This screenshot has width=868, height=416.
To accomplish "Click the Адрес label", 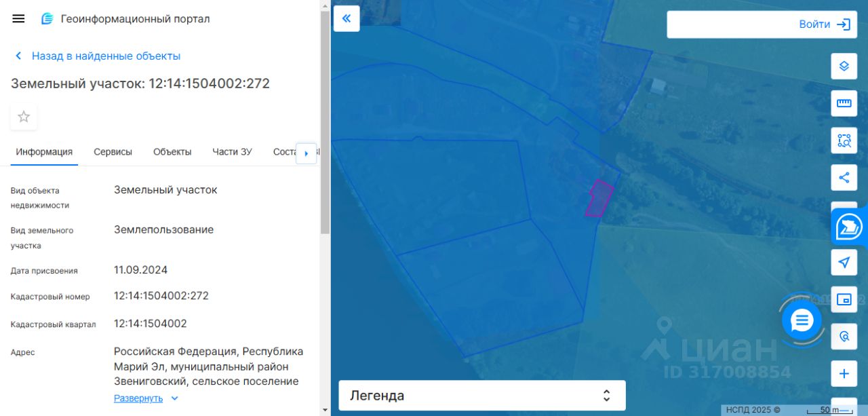I will (22, 352).
